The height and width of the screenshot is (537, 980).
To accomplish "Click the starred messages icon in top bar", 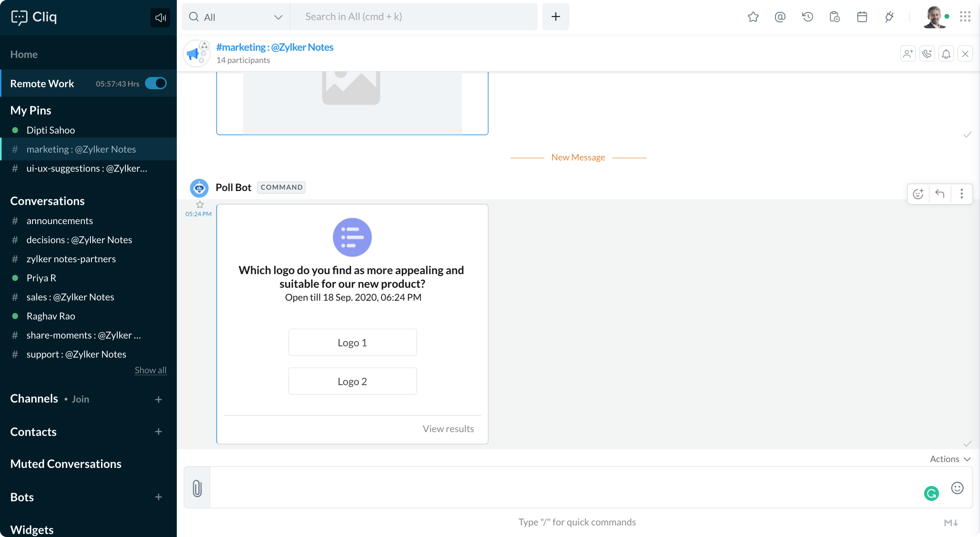I will pyautogui.click(x=753, y=17).
